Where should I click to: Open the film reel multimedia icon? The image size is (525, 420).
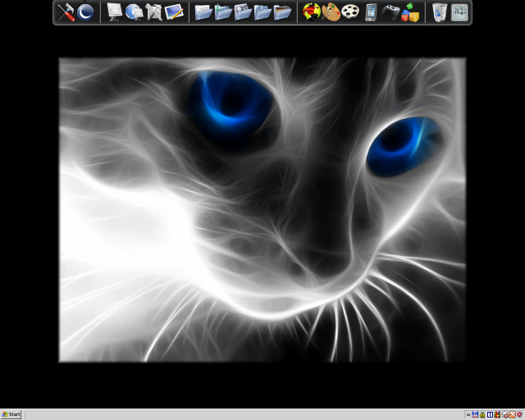click(x=350, y=12)
